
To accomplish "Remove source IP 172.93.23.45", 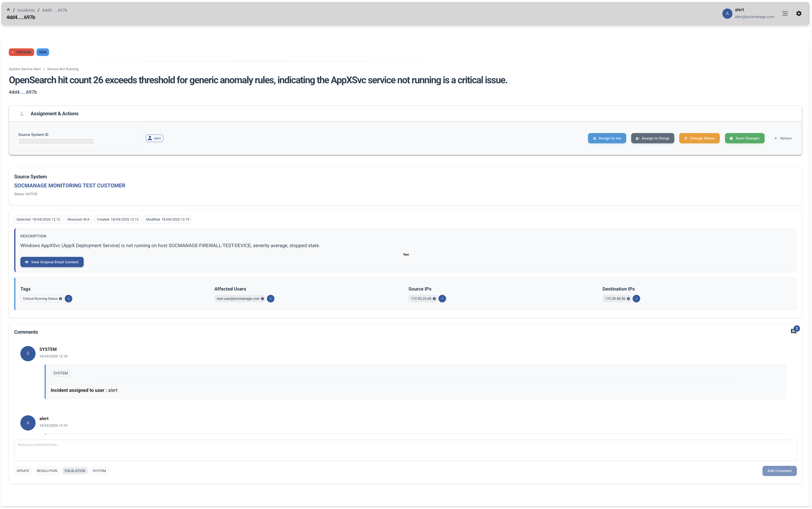I will (x=434, y=298).
